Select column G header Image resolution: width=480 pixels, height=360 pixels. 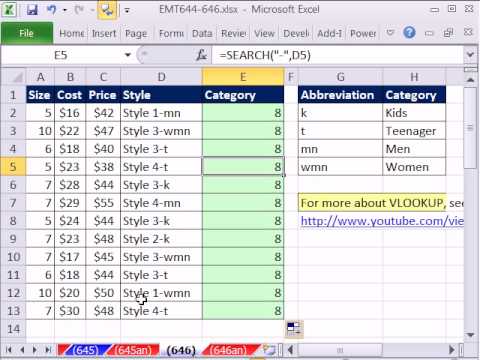click(340, 77)
